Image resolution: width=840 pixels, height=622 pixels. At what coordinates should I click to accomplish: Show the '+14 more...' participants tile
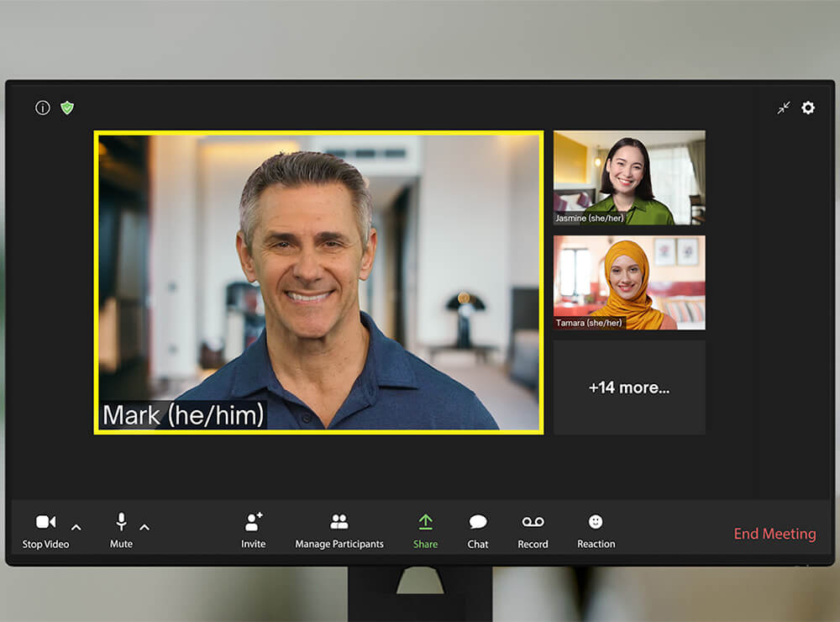point(629,387)
